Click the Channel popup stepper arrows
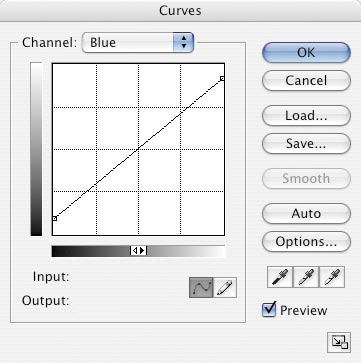Screen dimensions: 361x363 183,43
